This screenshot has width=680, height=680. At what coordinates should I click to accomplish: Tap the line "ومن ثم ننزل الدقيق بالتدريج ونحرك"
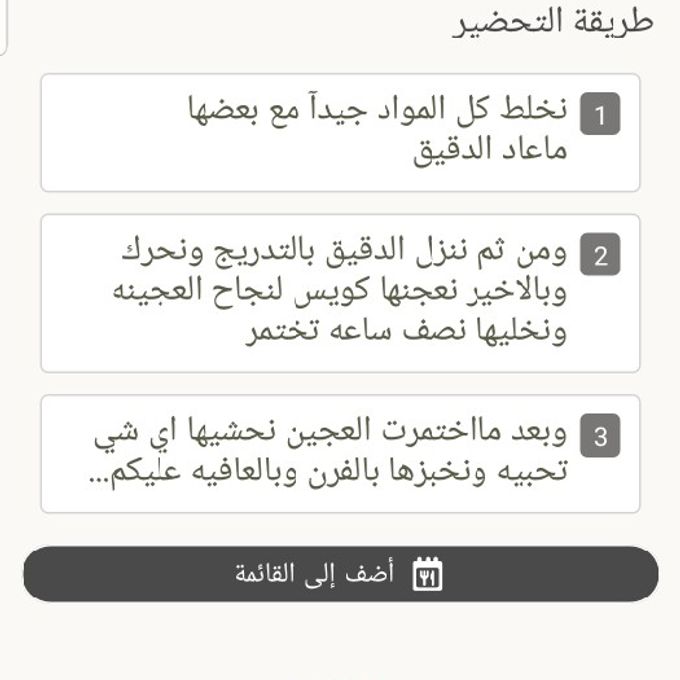coord(344,252)
